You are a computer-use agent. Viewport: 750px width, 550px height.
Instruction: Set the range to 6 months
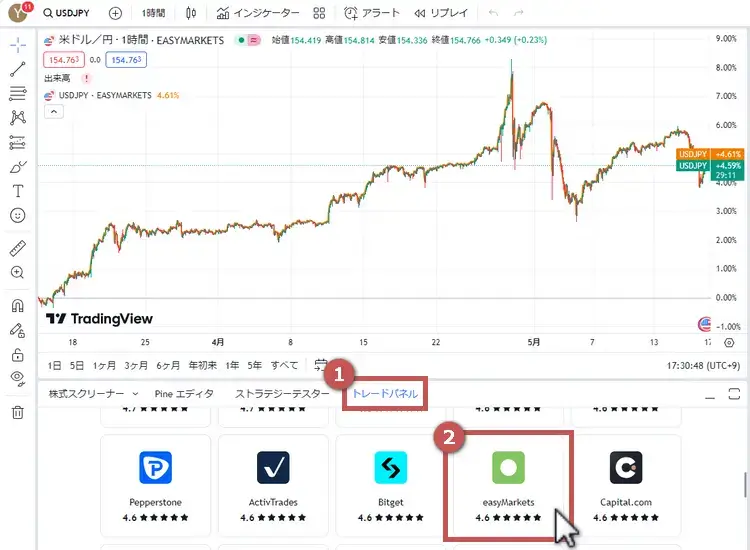(168, 365)
